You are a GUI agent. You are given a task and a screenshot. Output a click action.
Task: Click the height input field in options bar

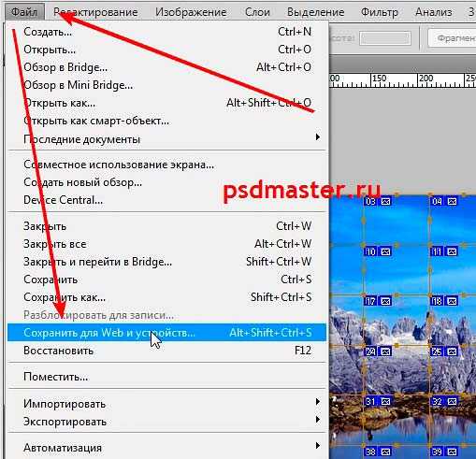coord(385,38)
